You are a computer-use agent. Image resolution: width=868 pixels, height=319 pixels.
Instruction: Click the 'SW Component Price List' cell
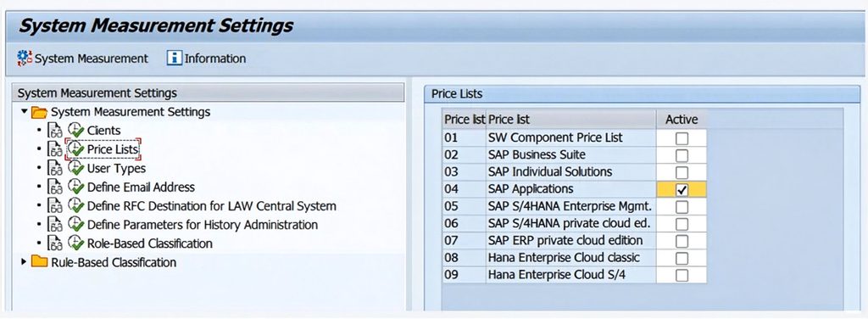tap(571, 138)
